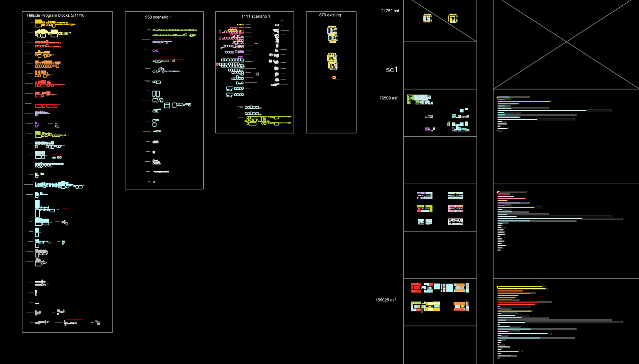Select longest cyan bar in first bar chart

click(x=542, y=110)
